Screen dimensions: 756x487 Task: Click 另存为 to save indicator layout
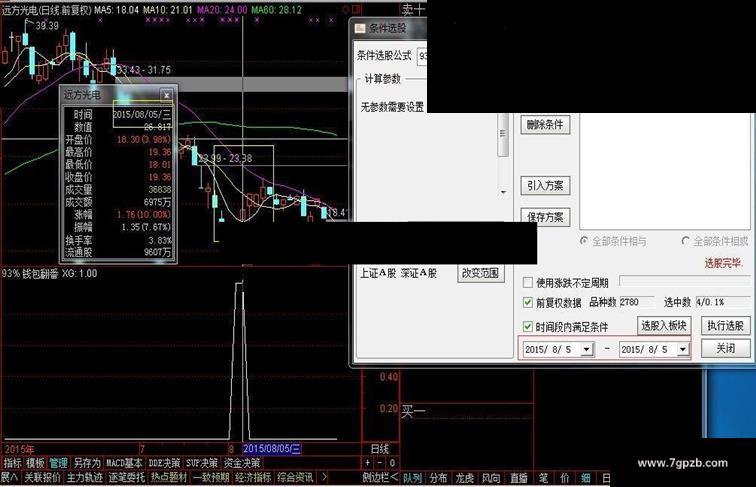point(87,463)
